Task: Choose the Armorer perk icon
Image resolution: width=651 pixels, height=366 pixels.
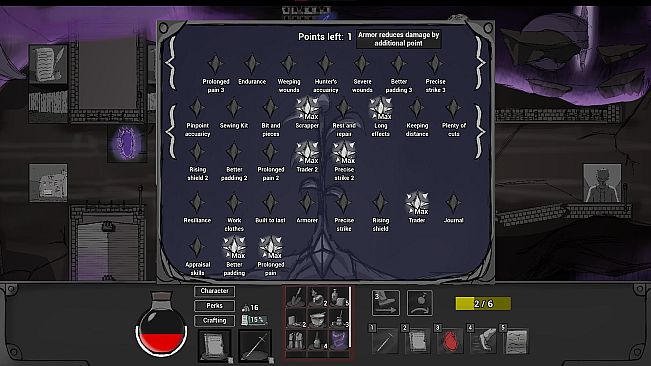Action: pyautogui.click(x=307, y=203)
